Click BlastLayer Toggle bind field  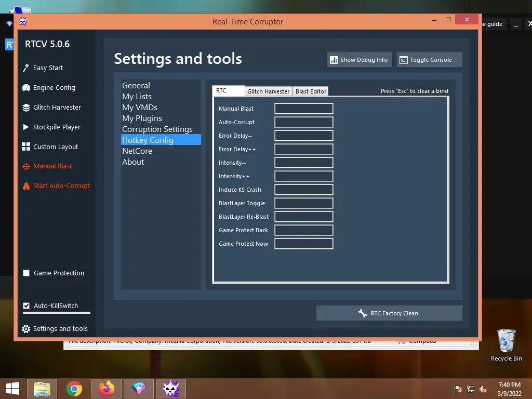pyautogui.click(x=303, y=203)
